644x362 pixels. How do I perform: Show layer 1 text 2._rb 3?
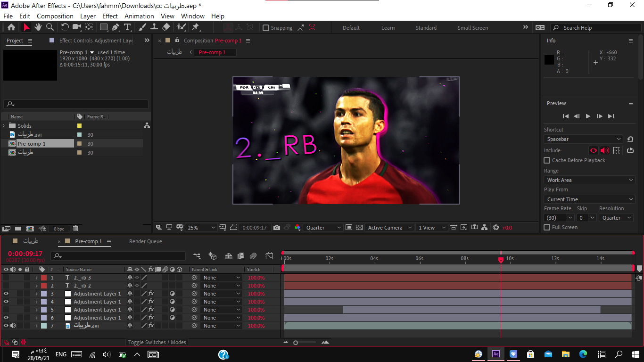pos(6,278)
